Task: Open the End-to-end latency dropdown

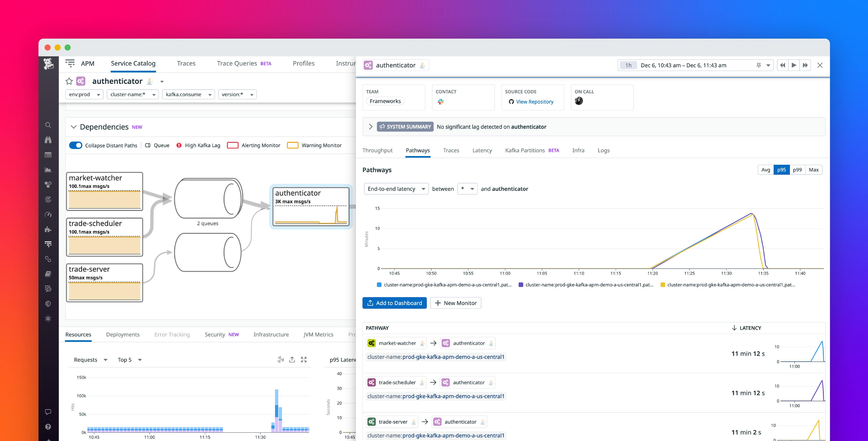Action: [396, 189]
